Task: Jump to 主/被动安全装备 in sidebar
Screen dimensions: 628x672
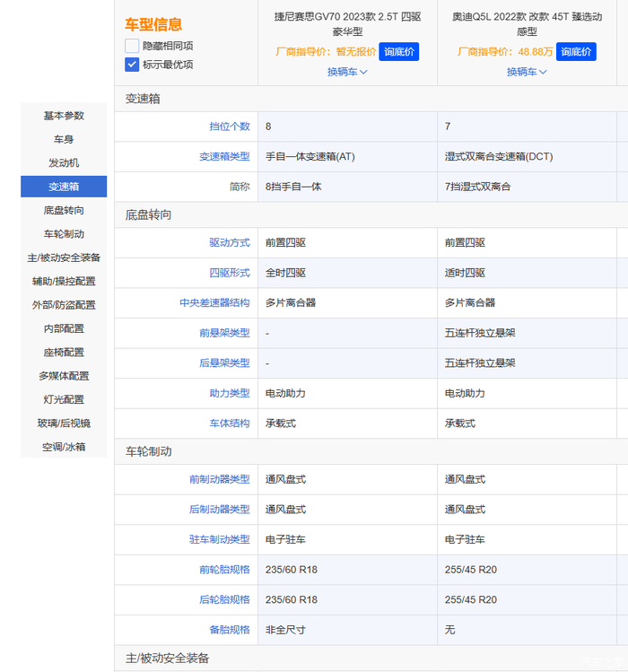Action: tap(64, 257)
